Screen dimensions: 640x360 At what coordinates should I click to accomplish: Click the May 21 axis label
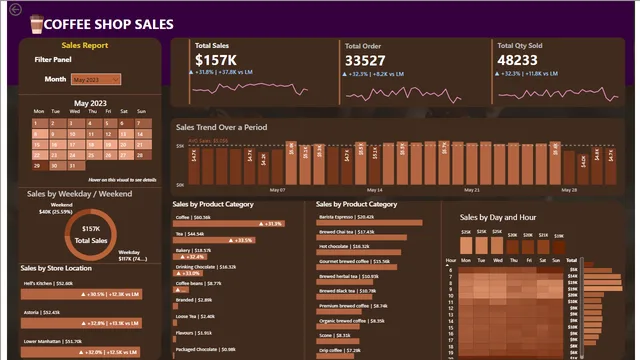point(471,190)
